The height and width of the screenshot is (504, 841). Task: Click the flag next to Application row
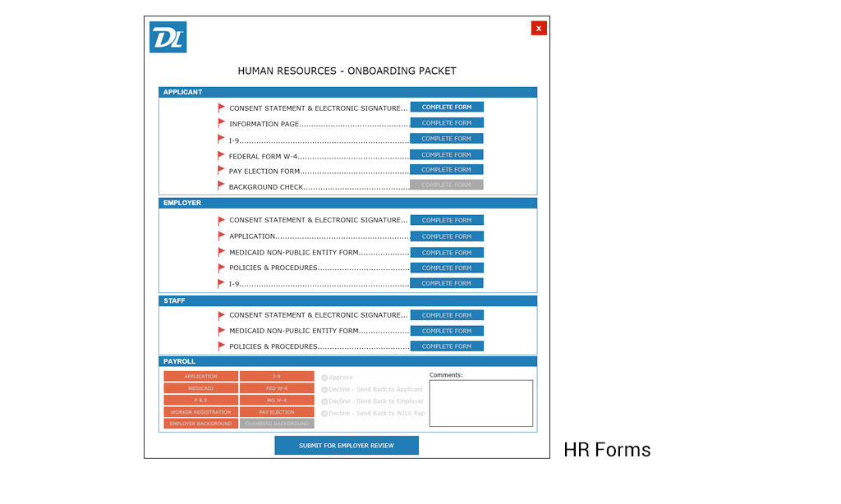coord(221,236)
